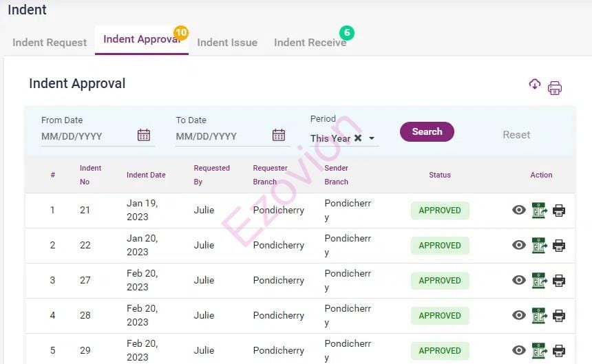592x364 pixels.
Task: Open the To Date calendar picker
Action: (279, 135)
